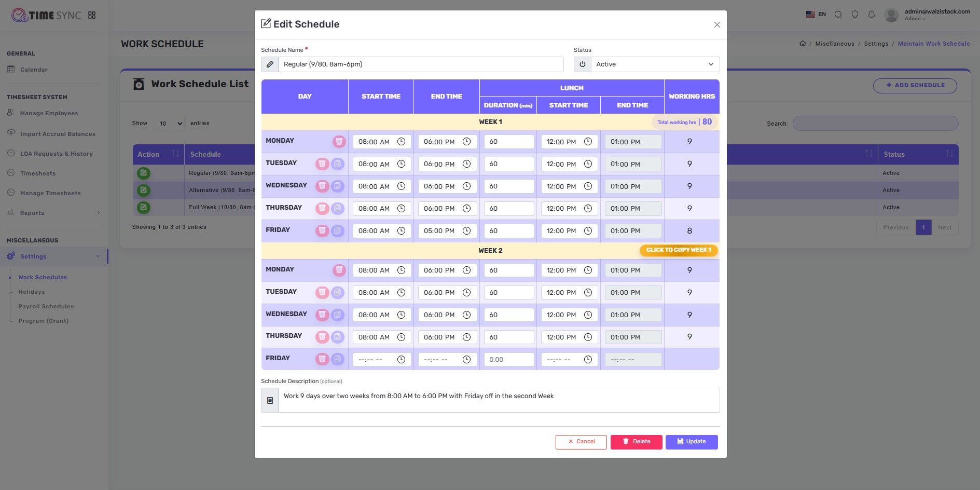980x490 pixels.
Task: Click the Schedule Name text field
Action: coord(420,64)
